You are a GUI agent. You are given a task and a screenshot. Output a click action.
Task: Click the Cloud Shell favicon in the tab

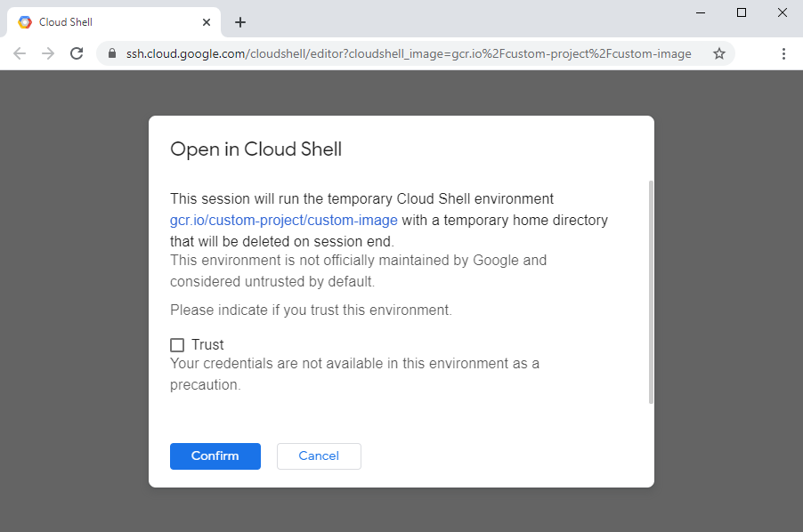tap(25, 22)
